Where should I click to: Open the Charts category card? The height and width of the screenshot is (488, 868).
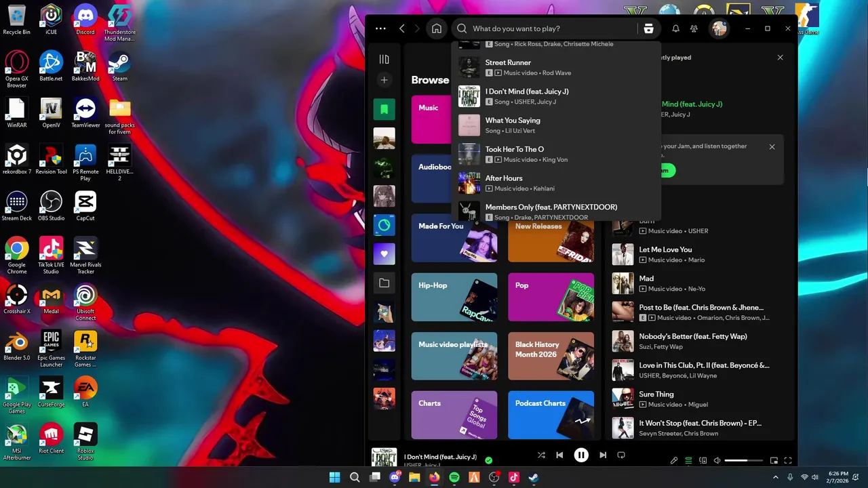[454, 415]
